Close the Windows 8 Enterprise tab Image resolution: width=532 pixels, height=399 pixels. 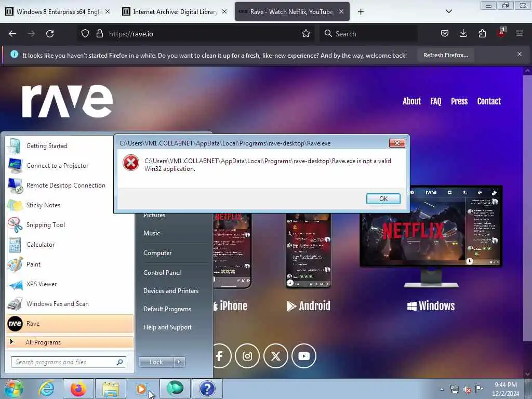click(x=107, y=11)
